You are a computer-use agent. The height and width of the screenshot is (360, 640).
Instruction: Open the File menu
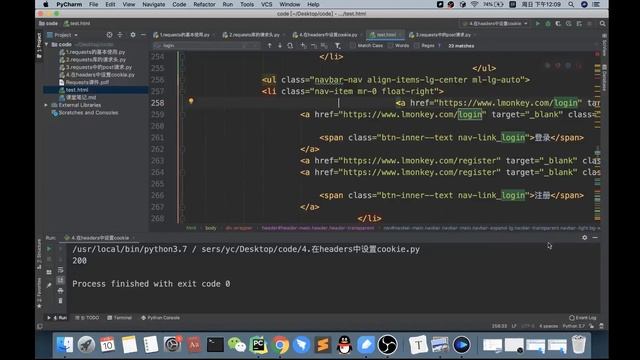[93, 4]
